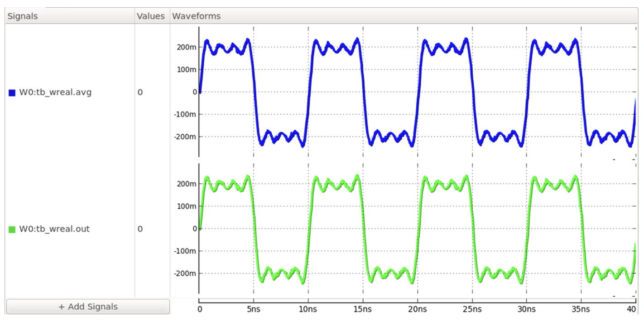Click the 35ns label on time axis
This screenshot has height=322, width=644.
[581, 309]
